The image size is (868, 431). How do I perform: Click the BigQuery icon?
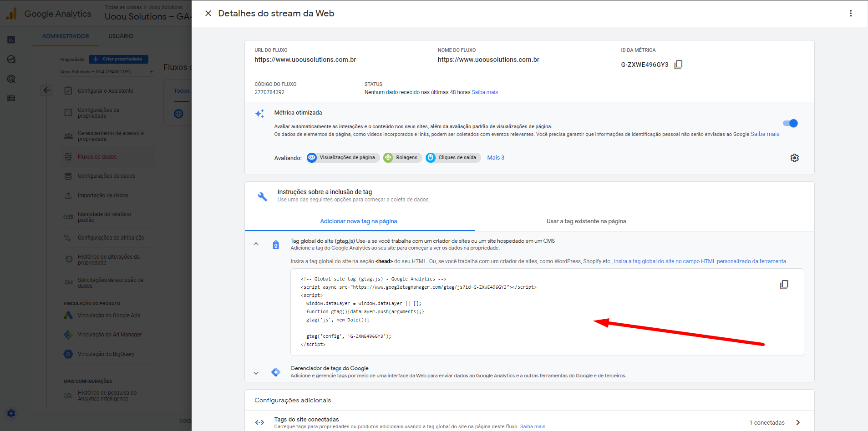click(68, 354)
